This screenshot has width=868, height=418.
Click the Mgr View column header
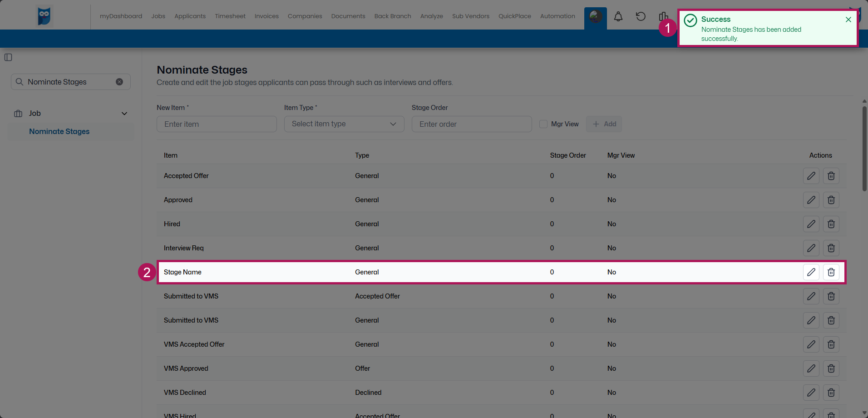[621, 155]
